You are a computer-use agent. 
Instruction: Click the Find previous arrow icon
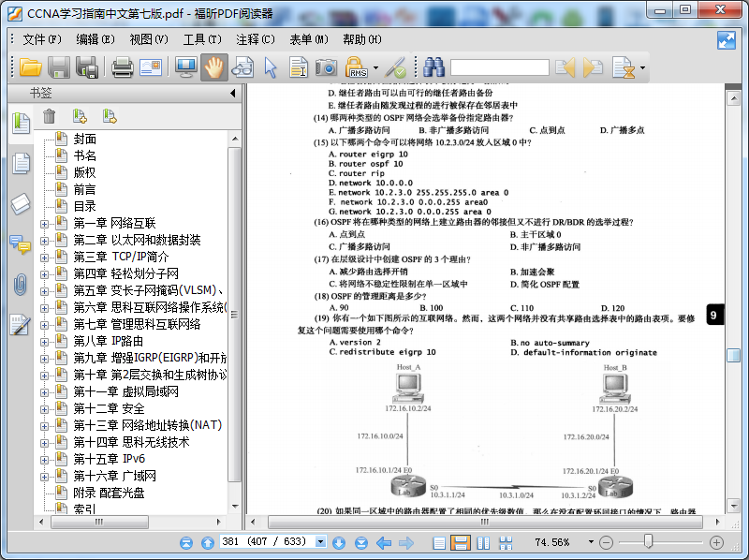(x=565, y=67)
